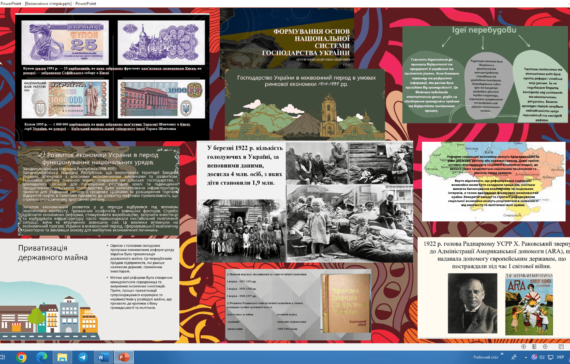Go to the previous slide button

[523, 347]
